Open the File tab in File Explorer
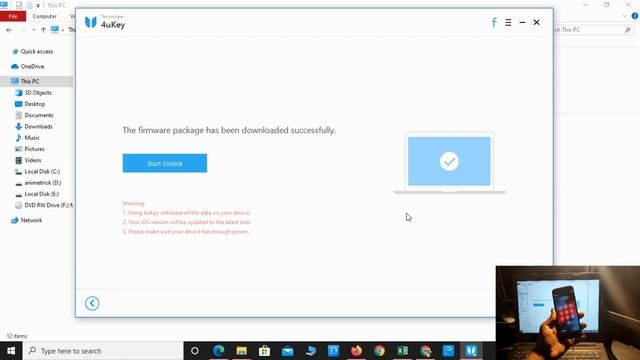640x360 pixels. pos(13,16)
